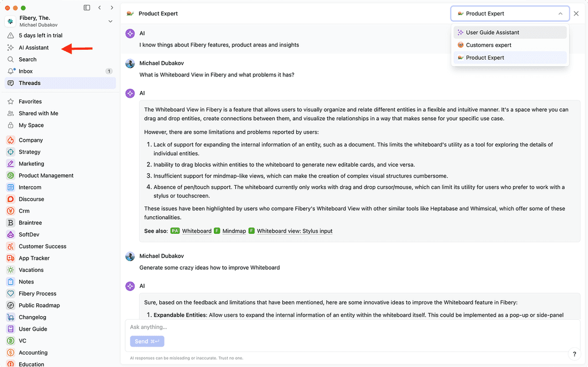588x367 pixels.
Task: Close the Product Expert chat panel
Action: 576,14
